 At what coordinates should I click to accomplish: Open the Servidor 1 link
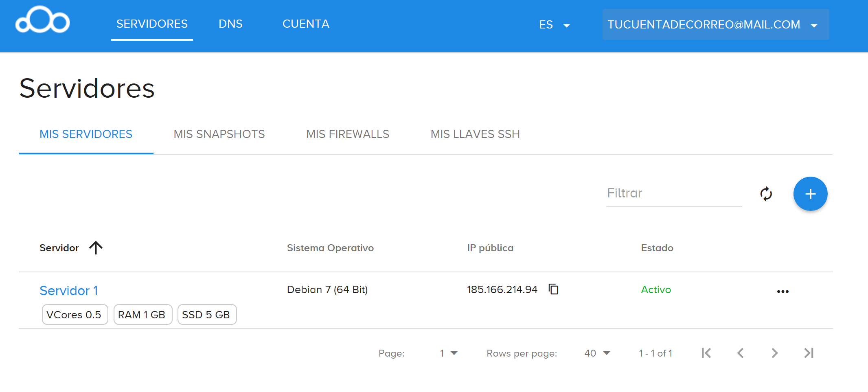69,291
